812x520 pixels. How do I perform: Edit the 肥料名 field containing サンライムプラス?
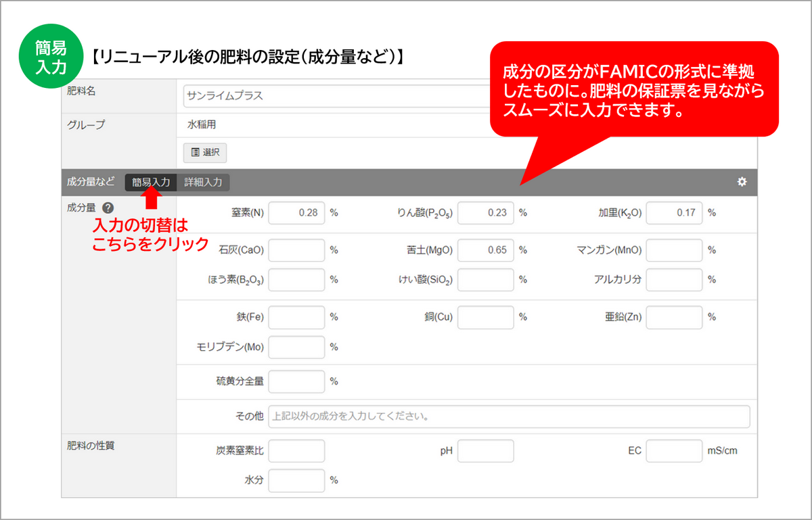pyautogui.click(x=336, y=95)
